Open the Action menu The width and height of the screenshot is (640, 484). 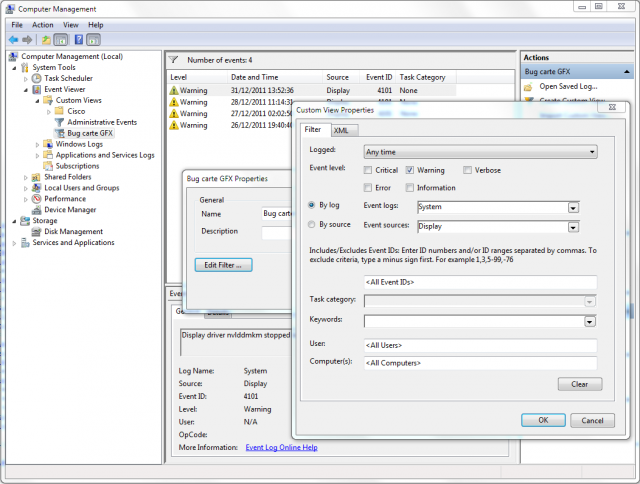(x=42, y=24)
